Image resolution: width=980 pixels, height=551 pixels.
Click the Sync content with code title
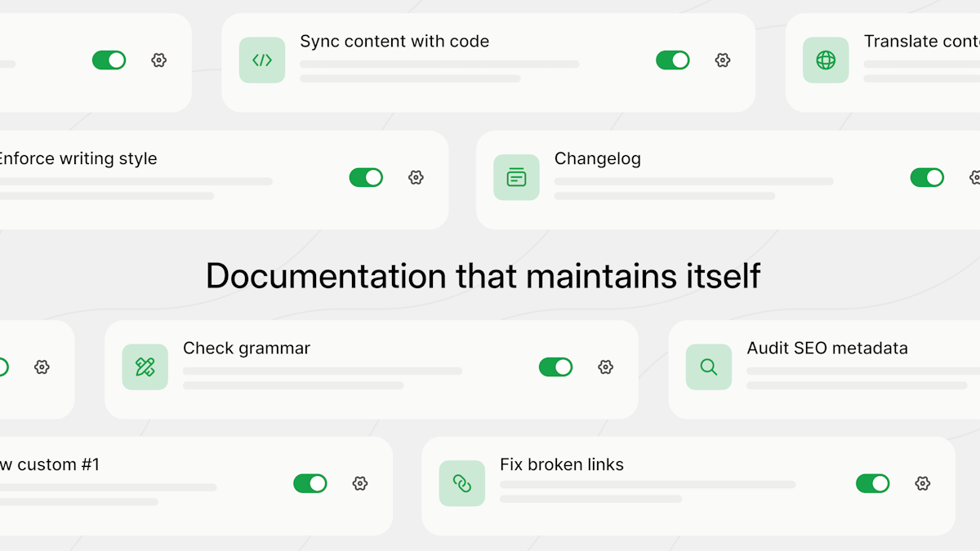pyautogui.click(x=394, y=41)
